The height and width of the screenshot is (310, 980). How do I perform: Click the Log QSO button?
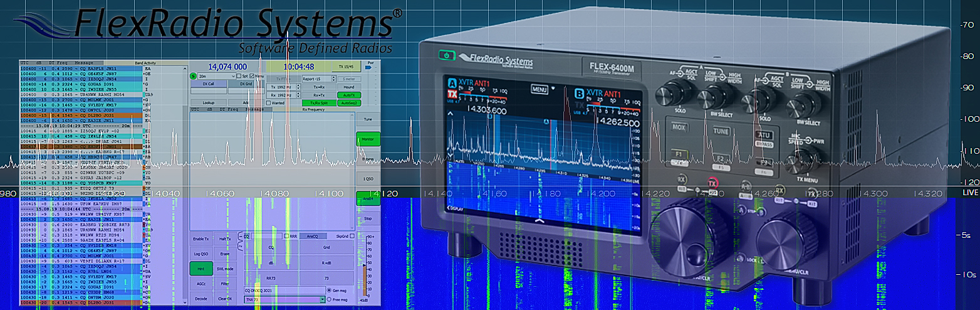[201, 254]
